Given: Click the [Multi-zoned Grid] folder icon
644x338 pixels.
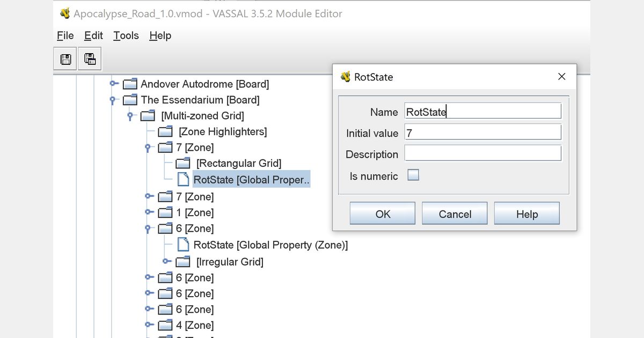Looking at the screenshot, I should pos(147,115).
